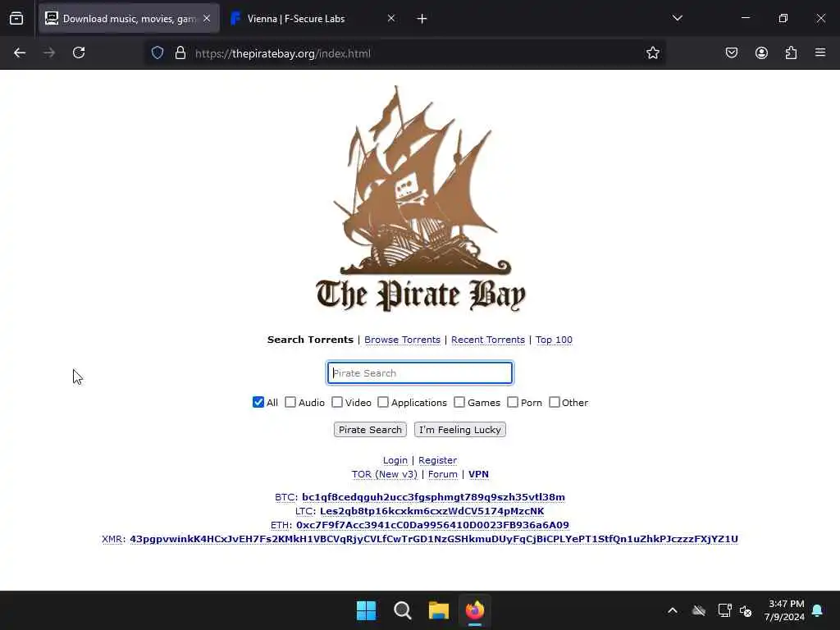Go back to the previous page
Viewport: 840px width, 630px height.
(x=20, y=52)
